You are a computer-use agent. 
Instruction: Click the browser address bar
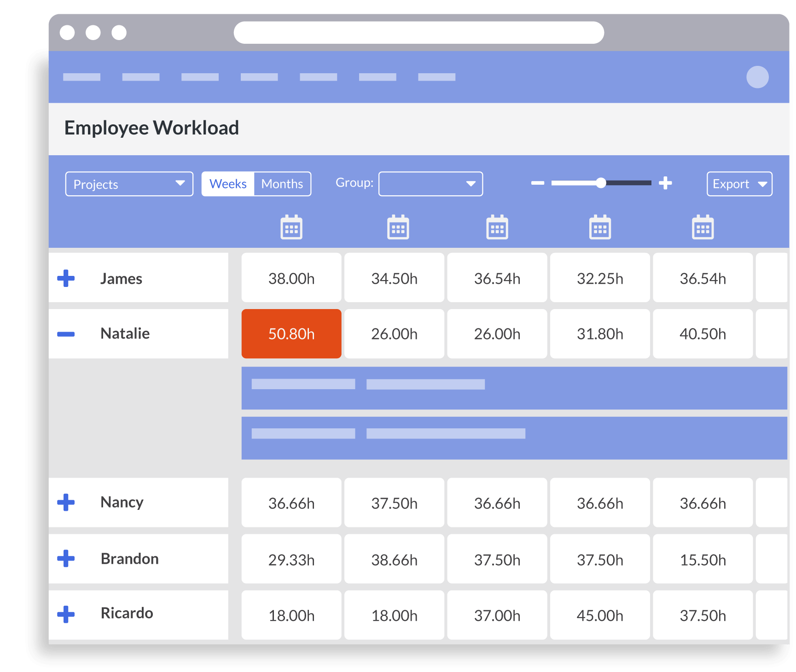click(x=419, y=33)
